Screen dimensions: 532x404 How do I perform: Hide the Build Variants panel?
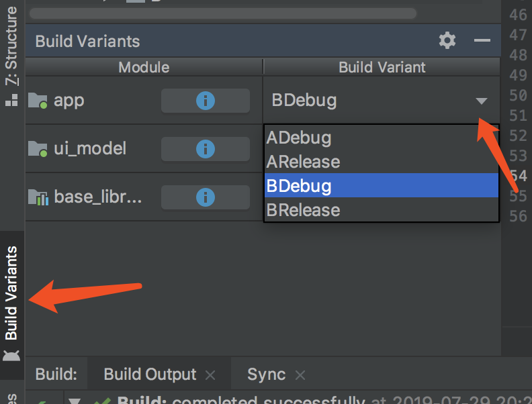click(482, 41)
